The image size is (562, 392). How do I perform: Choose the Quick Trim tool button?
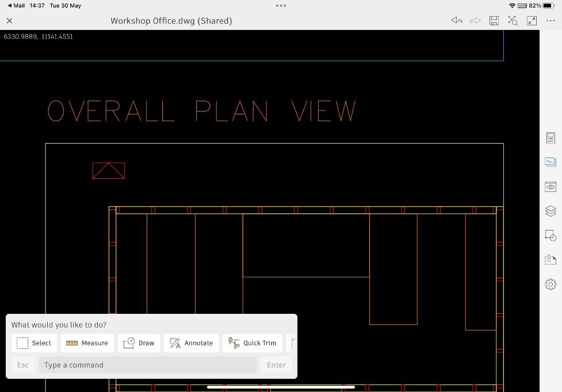tap(253, 343)
